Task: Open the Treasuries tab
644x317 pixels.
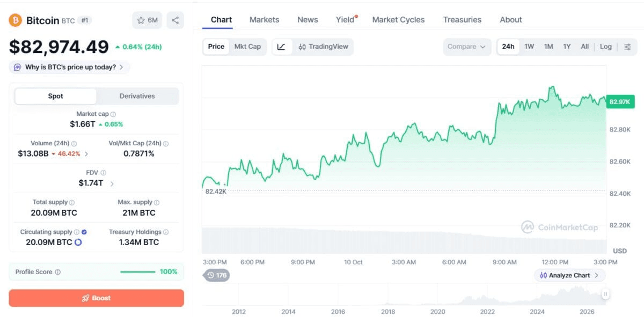Action: point(462,20)
